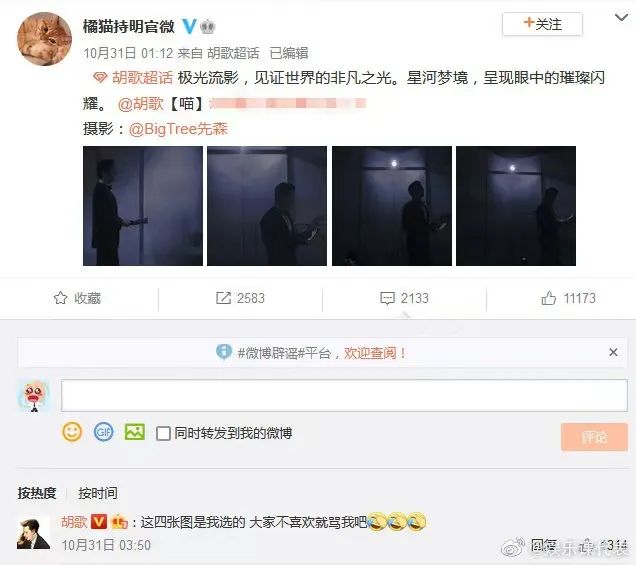Click the insert image icon

pos(135,432)
